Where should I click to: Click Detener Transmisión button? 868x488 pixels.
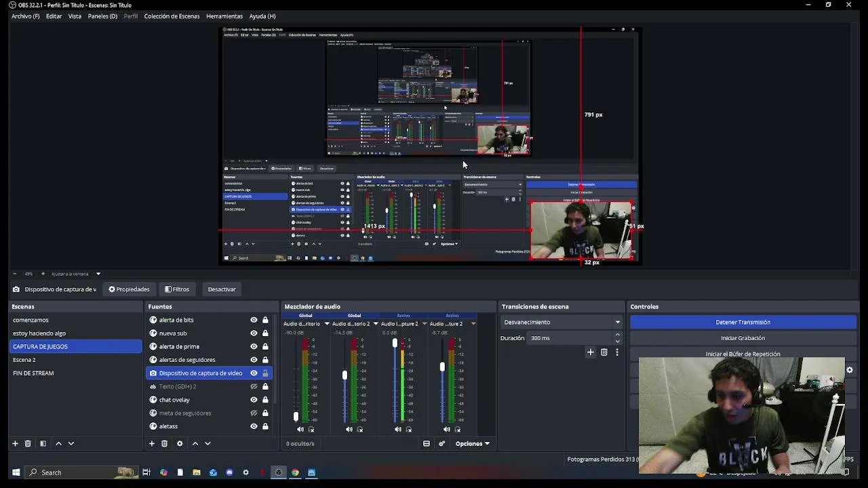pos(743,322)
